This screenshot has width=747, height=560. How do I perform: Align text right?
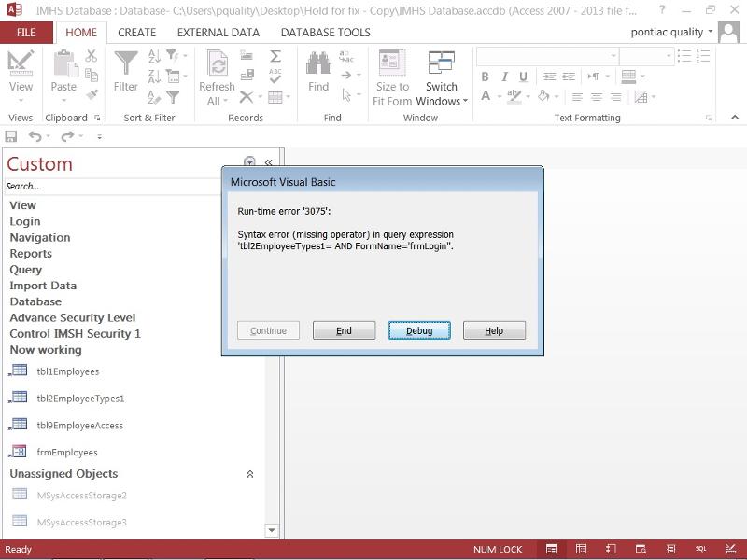coord(616,97)
